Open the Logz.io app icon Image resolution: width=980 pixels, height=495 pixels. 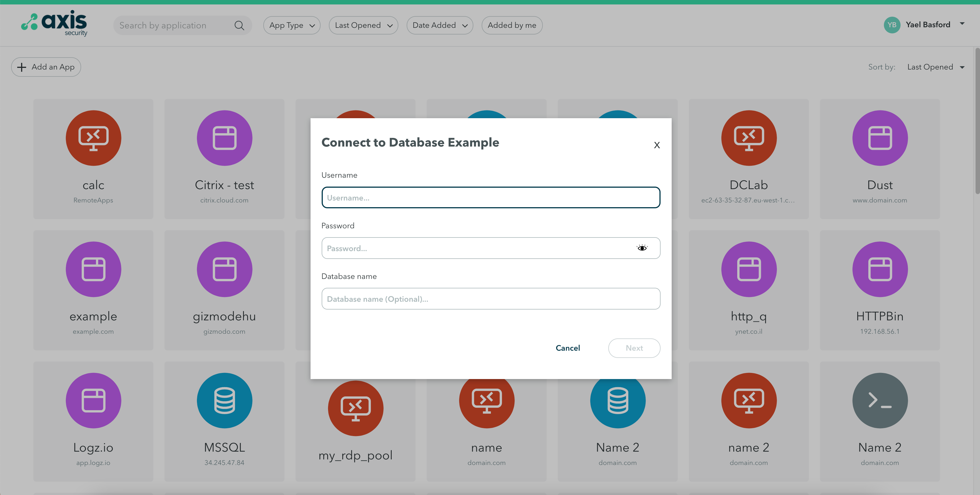tap(93, 400)
